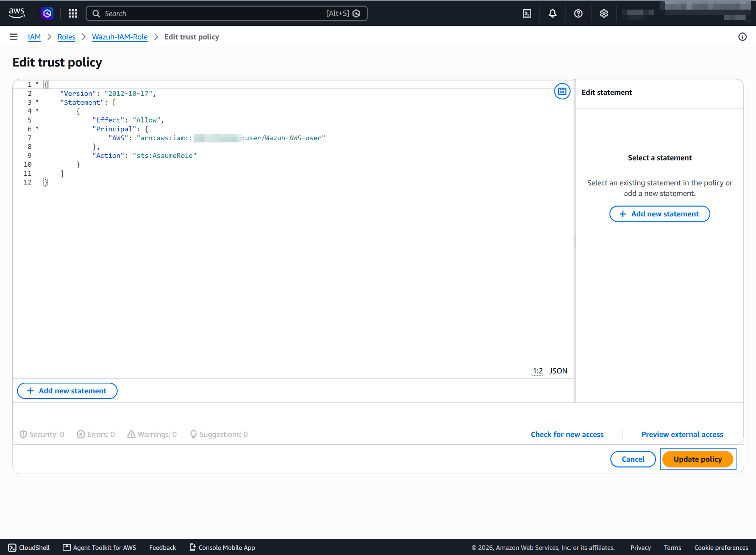756x555 pixels.
Task: Click the Errors: 0 indicator
Action: [x=96, y=434]
